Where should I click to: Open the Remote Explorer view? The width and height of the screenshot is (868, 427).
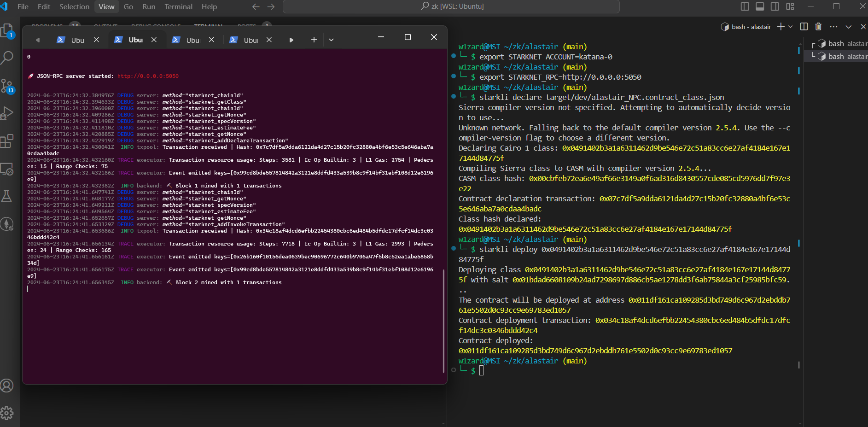(x=7, y=169)
